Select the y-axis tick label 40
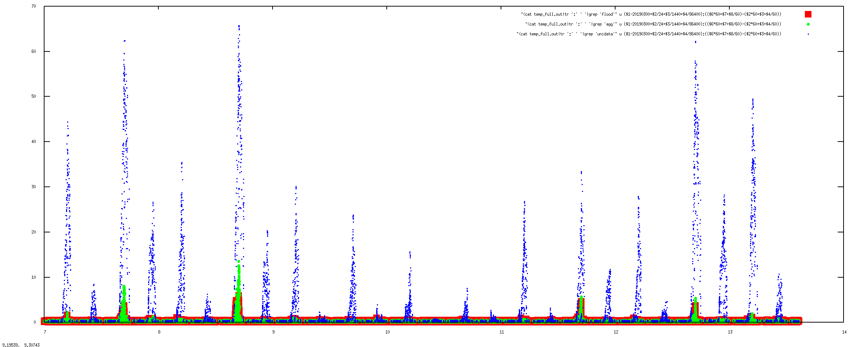The height and width of the screenshot is (347, 868). [34, 142]
